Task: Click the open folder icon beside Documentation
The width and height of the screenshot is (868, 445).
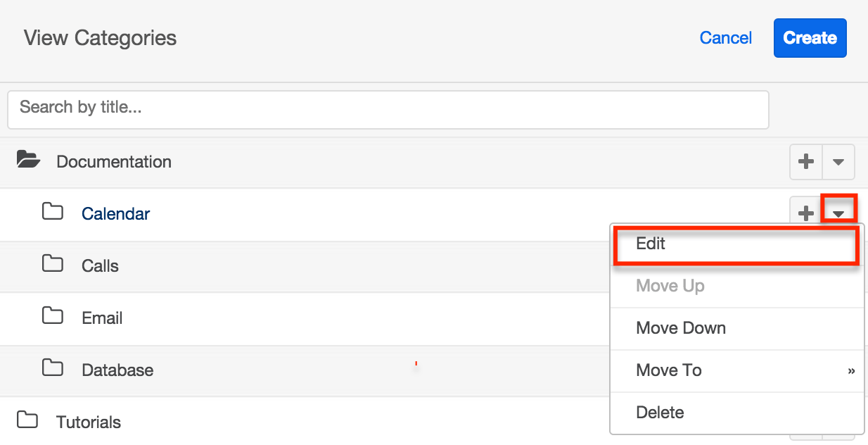Action: (28, 160)
